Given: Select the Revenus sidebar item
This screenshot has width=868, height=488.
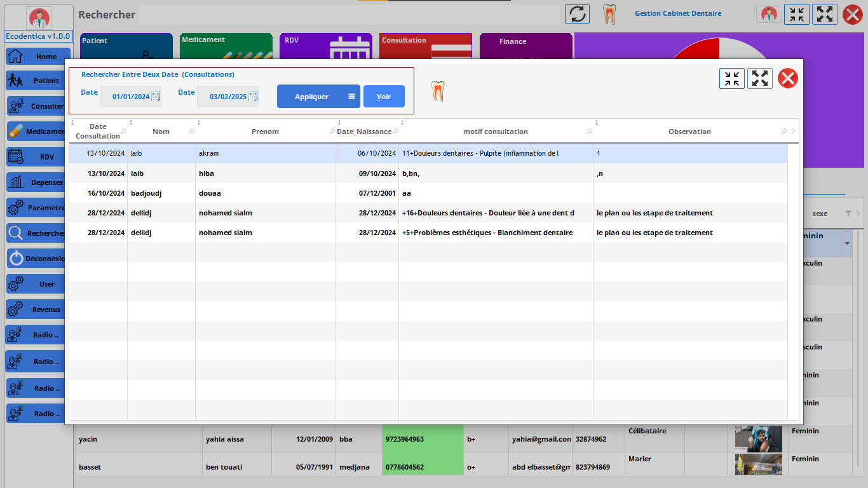Looking at the screenshot, I should coord(38,309).
